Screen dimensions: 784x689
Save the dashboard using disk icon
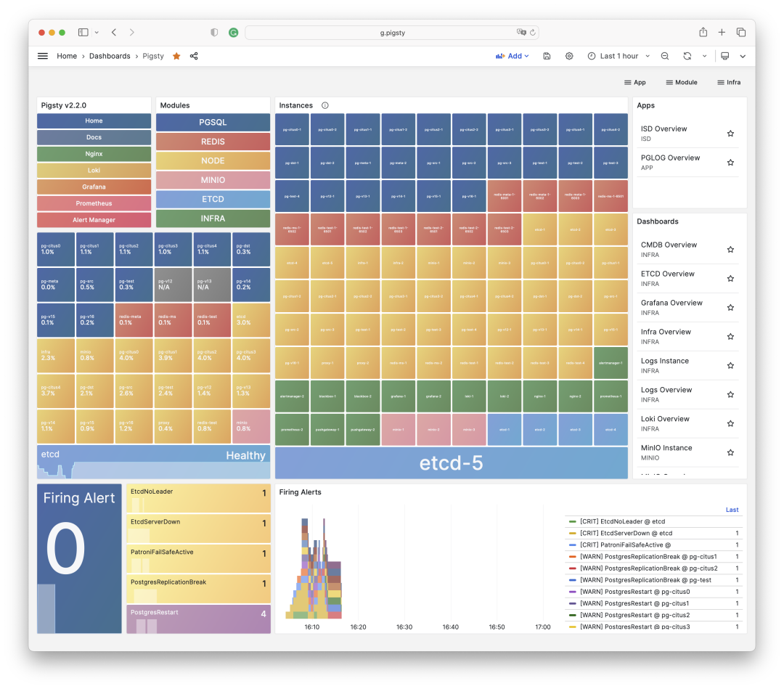(x=547, y=56)
